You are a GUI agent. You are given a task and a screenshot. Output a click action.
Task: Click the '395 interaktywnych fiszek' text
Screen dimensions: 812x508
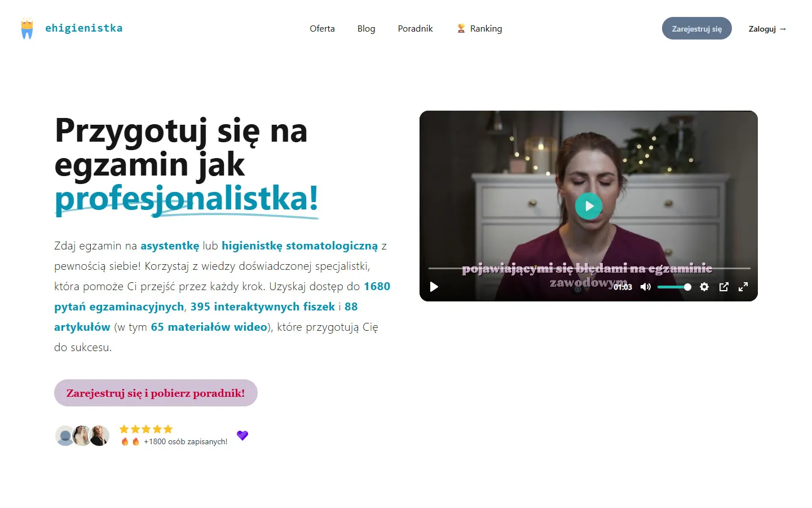pos(263,306)
